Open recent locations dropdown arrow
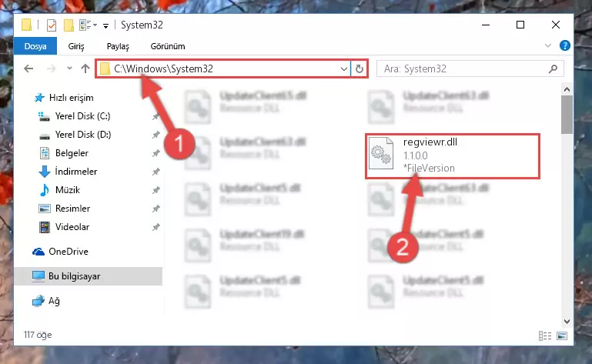This screenshot has width=592, height=364. point(69,68)
